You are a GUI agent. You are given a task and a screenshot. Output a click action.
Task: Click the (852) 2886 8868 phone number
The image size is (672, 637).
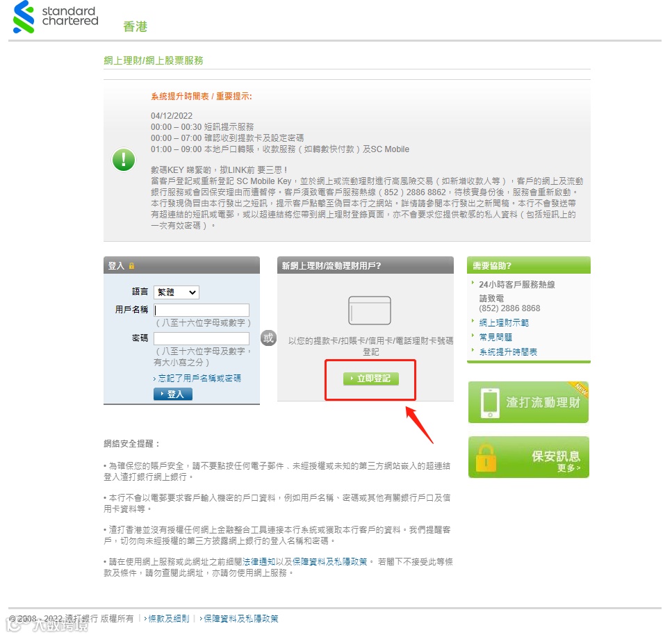coord(509,308)
